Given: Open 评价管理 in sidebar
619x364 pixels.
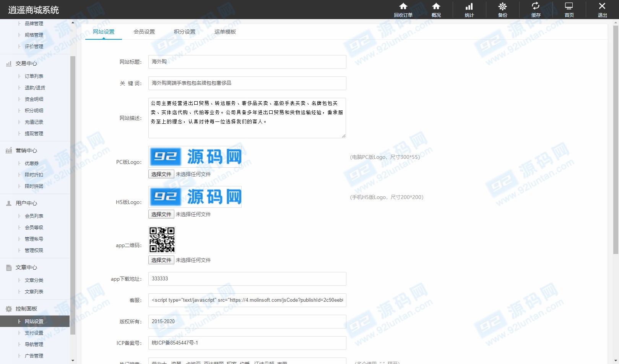Looking at the screenshot, I should point(34,47).
